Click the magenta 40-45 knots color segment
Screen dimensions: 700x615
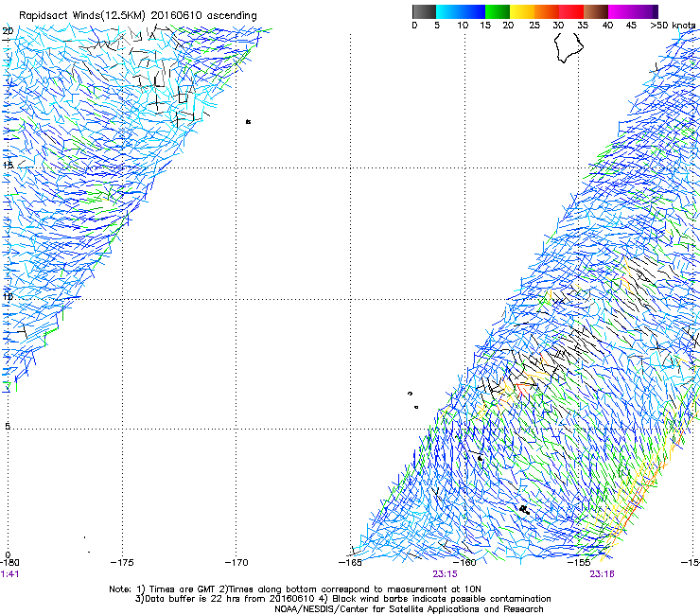click(621, 11)
